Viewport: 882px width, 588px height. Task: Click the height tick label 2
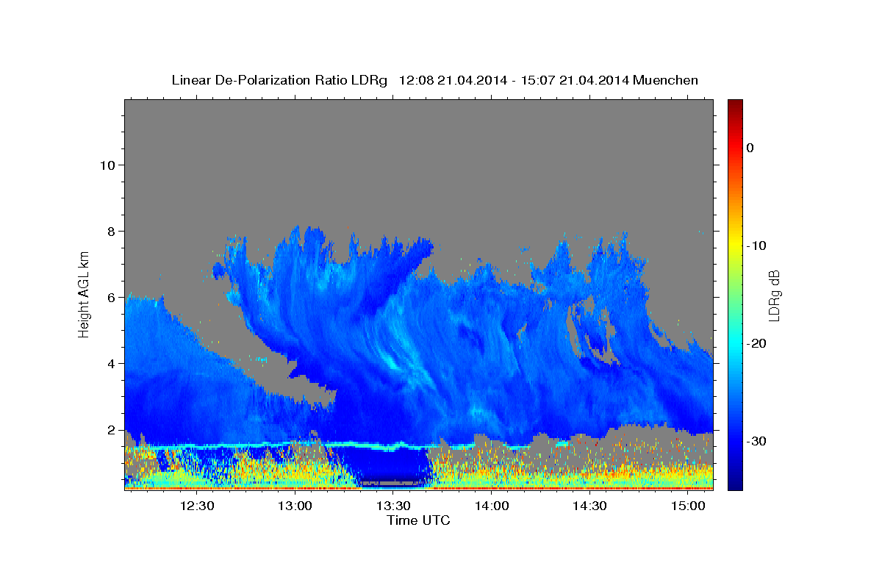110,429
